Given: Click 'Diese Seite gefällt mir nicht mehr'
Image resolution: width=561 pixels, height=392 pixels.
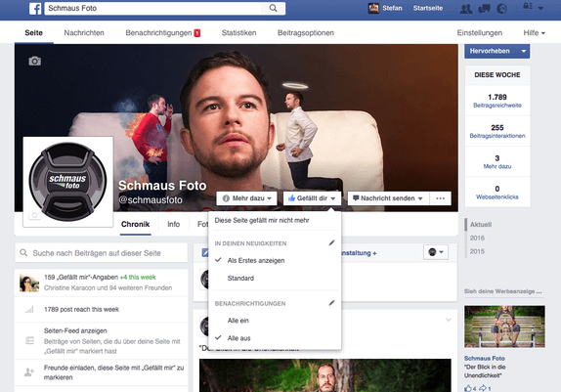Looking at the screenshot, I should point(262,220).
